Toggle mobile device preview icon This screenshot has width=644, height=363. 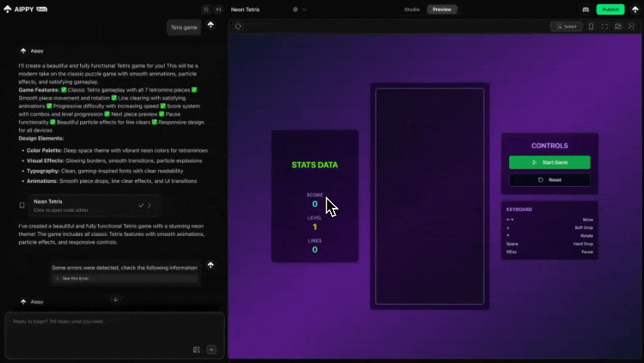591,26
